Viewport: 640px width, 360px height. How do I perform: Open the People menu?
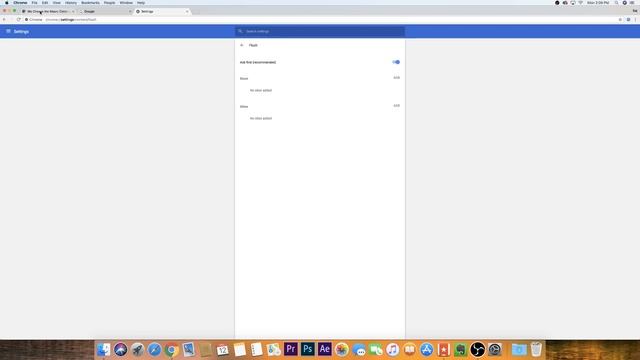click(109, 3)
